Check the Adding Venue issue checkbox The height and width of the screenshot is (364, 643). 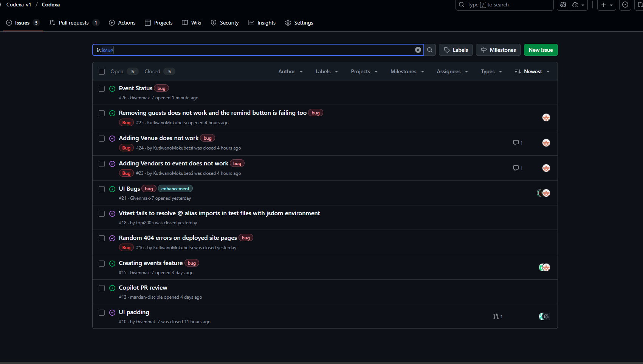(102, 139)
